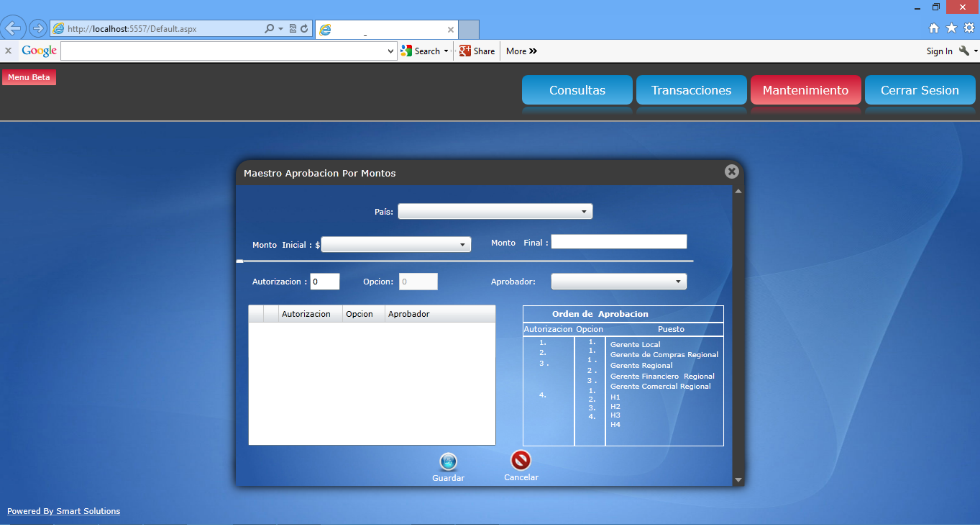Click the Guardar save icon
Viewport: 980px width, 525px height.
coord(448,461)
